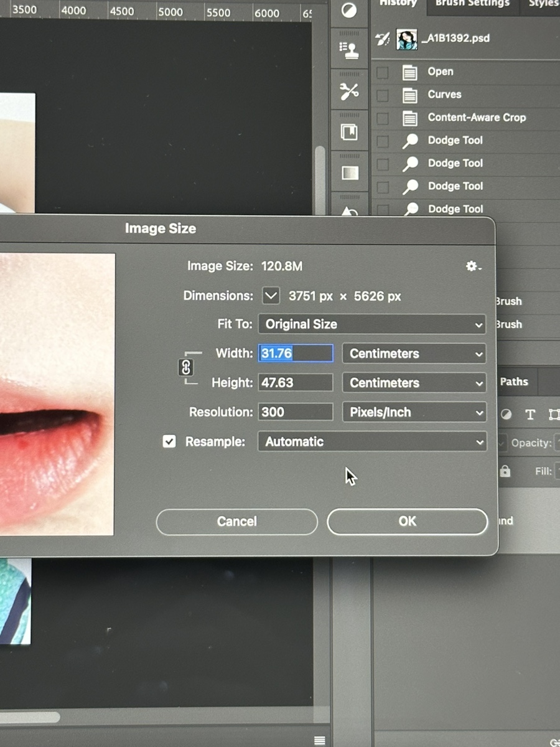Open the Image Size gear settings menu
Viewport: 560px width, 747px height.
point(474,266)
